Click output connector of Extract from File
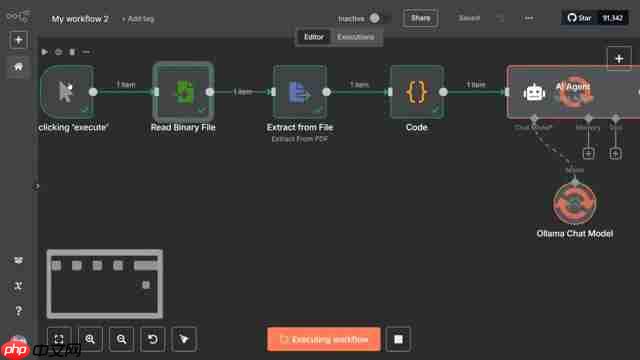Image resolution: width=640 pixels, height=360 pixels. point(327,92)
